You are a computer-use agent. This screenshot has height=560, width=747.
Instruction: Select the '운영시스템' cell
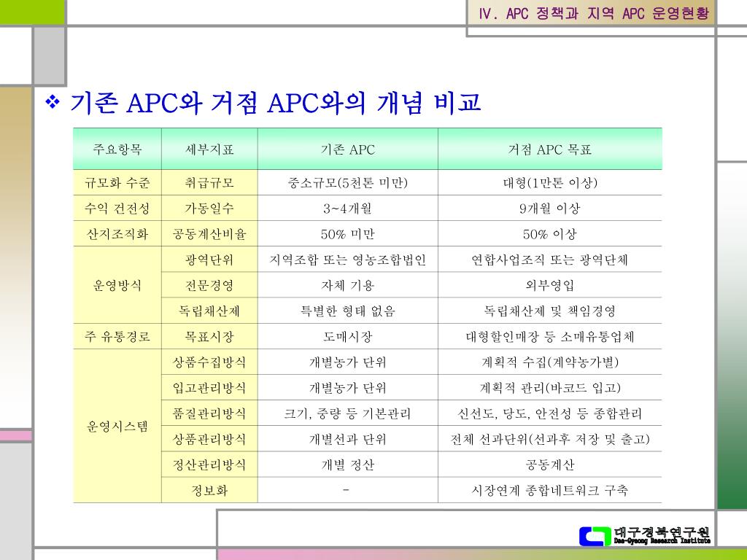[117, 426]
